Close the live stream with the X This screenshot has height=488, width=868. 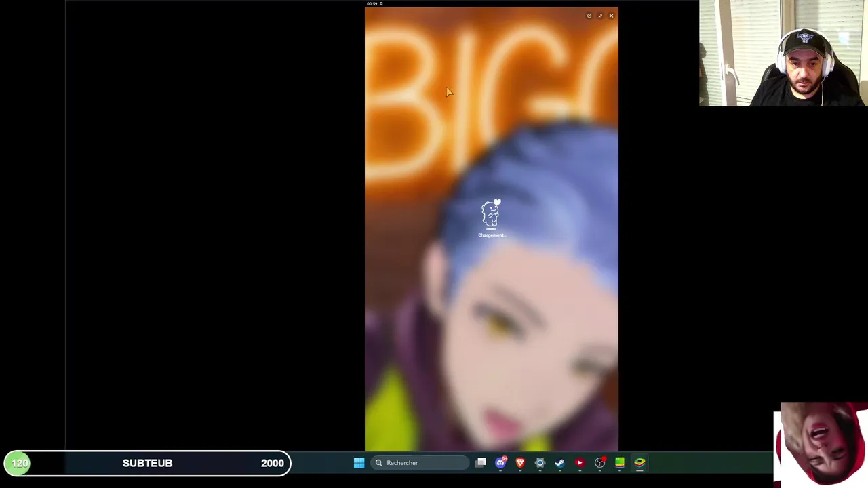611,16
